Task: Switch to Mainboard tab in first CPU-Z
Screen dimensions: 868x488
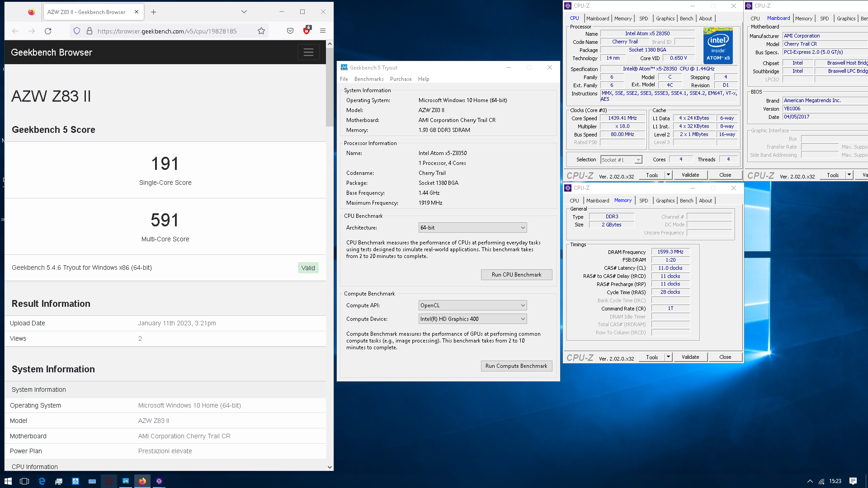Action: click(598, 19)
